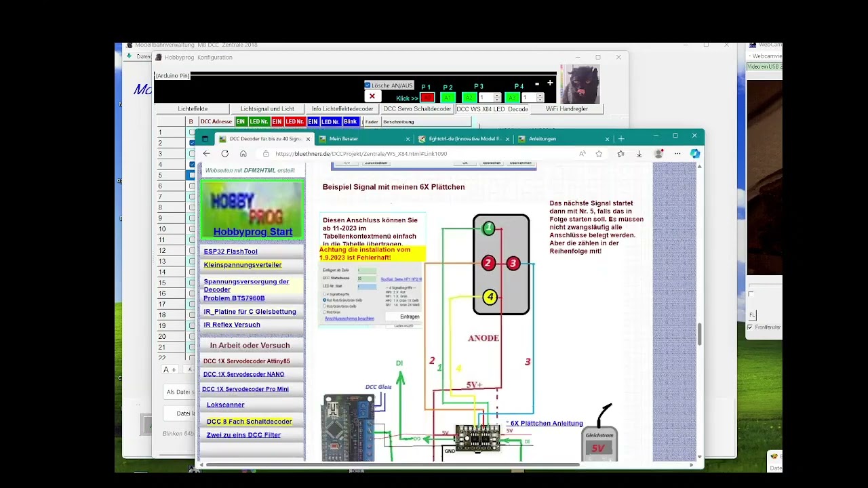Open the 'WiFi Handregler' tab

[x=567, y=109]
